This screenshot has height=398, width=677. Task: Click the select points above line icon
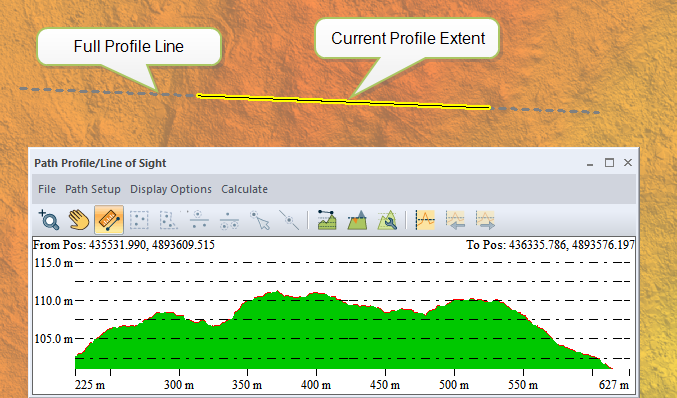coord(199,220)
